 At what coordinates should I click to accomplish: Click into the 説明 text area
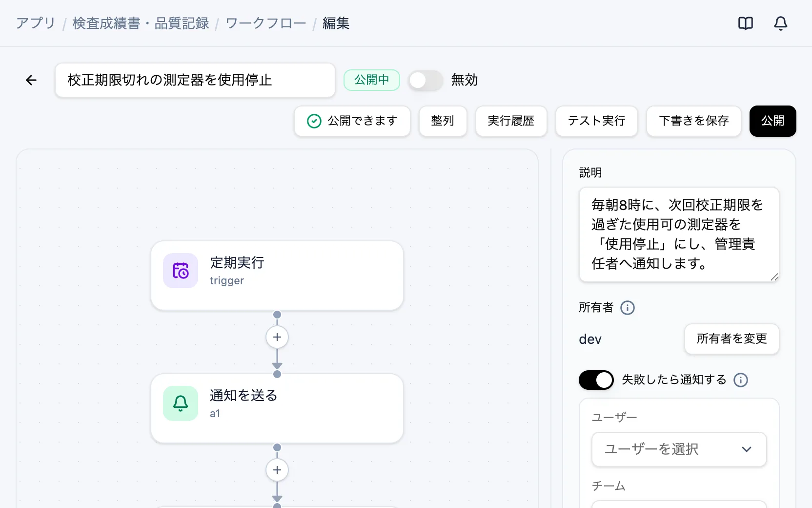tap(679, 234)
